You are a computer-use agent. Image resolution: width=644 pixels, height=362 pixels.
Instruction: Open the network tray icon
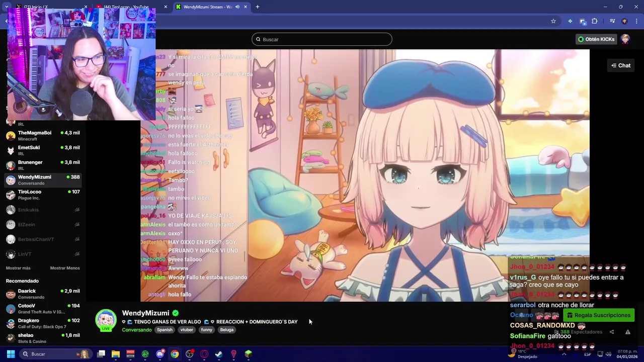click(600, 354)
